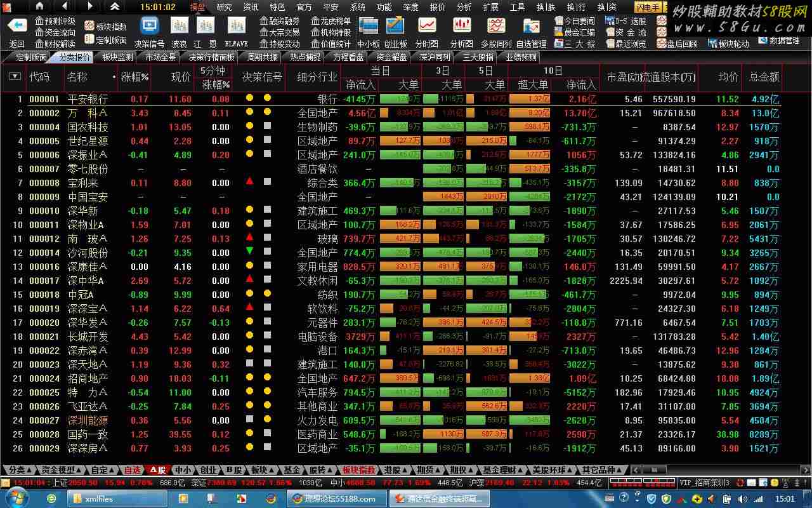Click the 返回 back arrow icon

coord(17,26)
